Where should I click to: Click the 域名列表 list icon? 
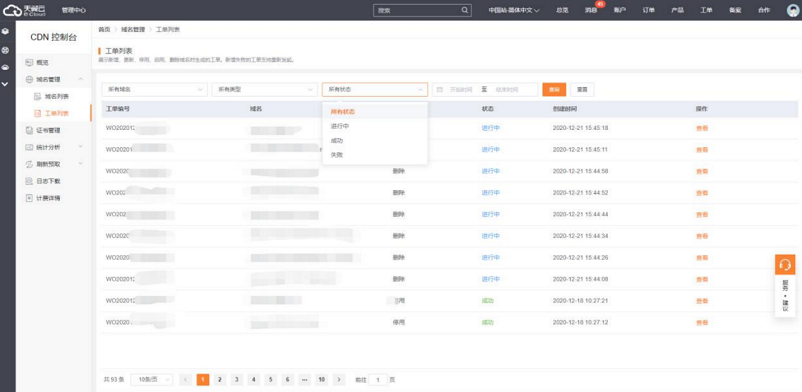click(x=37, y=96)
